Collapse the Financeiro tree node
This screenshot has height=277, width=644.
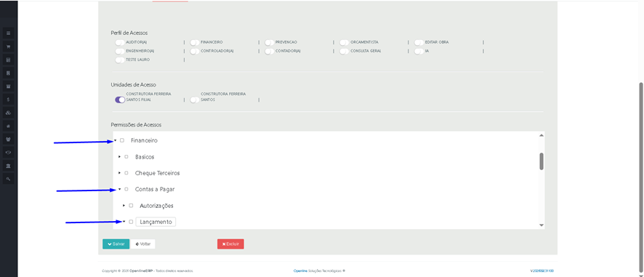pos(116,140)
